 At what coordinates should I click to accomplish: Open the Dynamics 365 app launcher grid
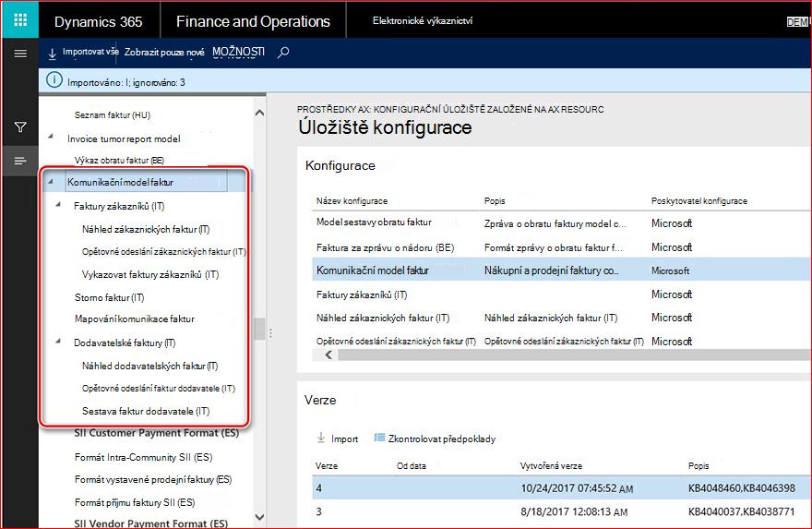tap(20, 19)
